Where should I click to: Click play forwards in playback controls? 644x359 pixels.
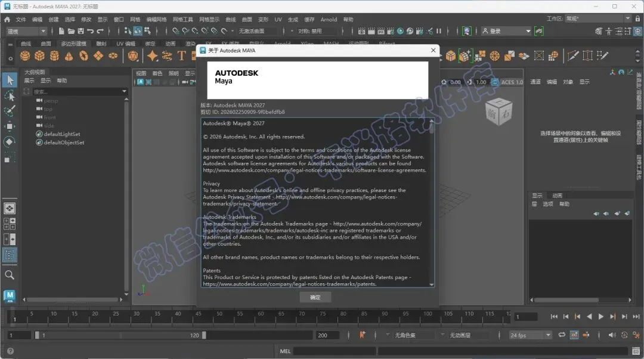tap(601, 316)
